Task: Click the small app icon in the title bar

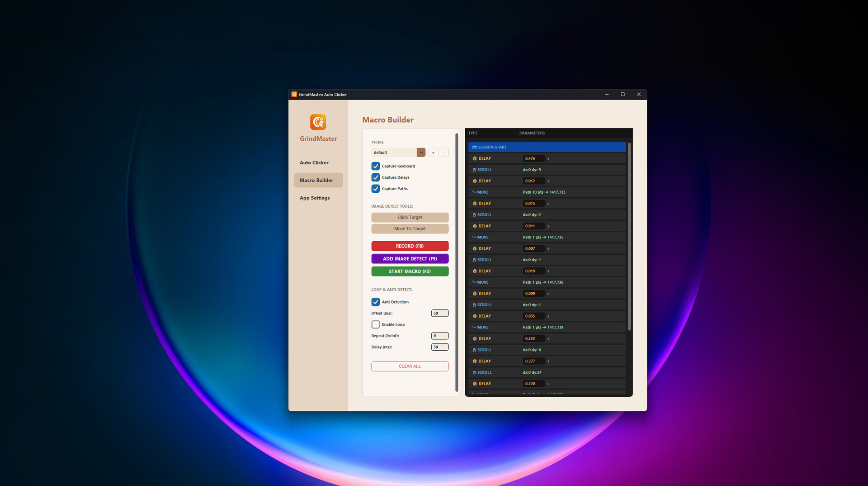Action: click(x=294, y=95)
